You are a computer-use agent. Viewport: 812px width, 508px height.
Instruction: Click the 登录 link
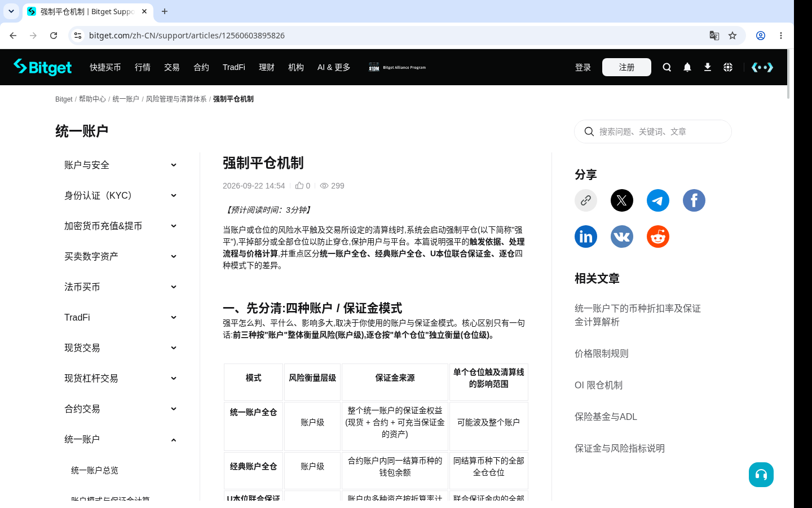583,67
